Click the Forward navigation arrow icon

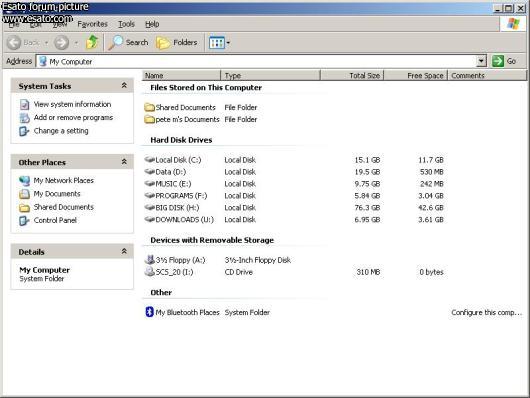62,43
